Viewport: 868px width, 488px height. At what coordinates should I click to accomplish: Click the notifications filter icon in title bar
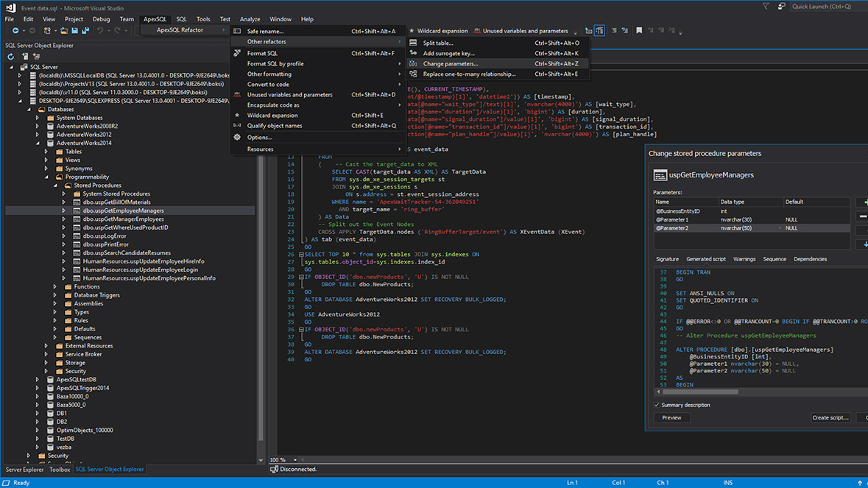(x=766, y=7)
